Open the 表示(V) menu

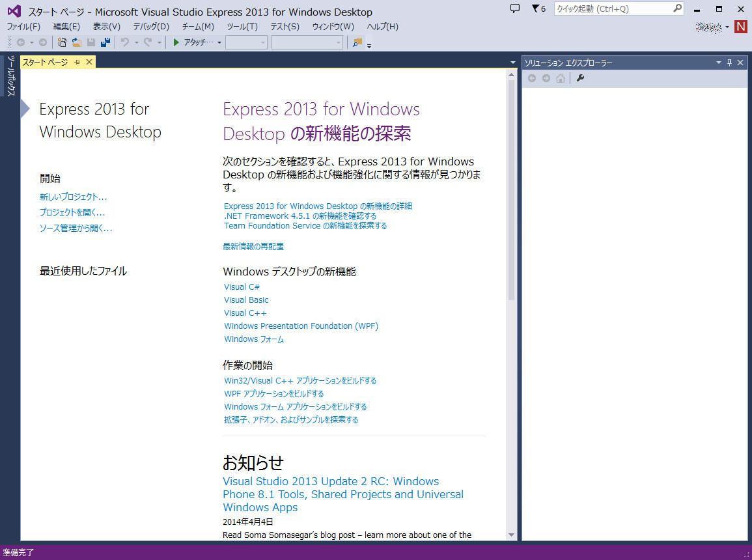click(x=107, y=26)
